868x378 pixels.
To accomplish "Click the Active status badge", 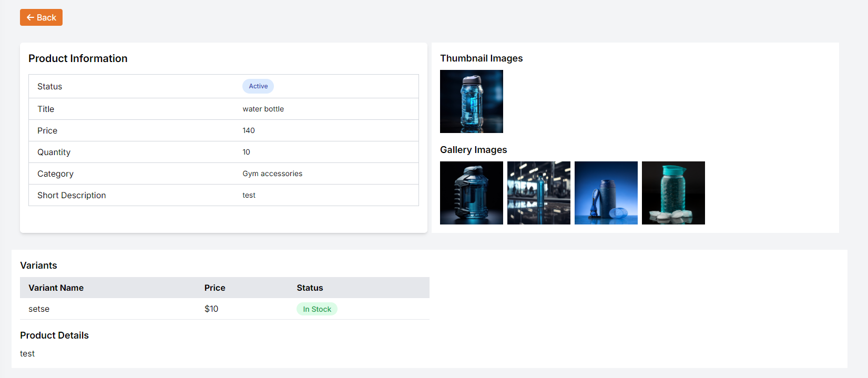I will 258,86.
